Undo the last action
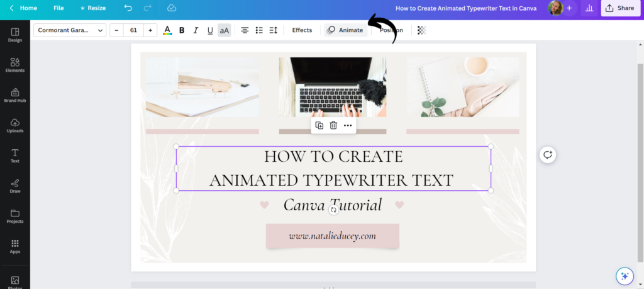644x289 pixels. (x=128, y=8)
